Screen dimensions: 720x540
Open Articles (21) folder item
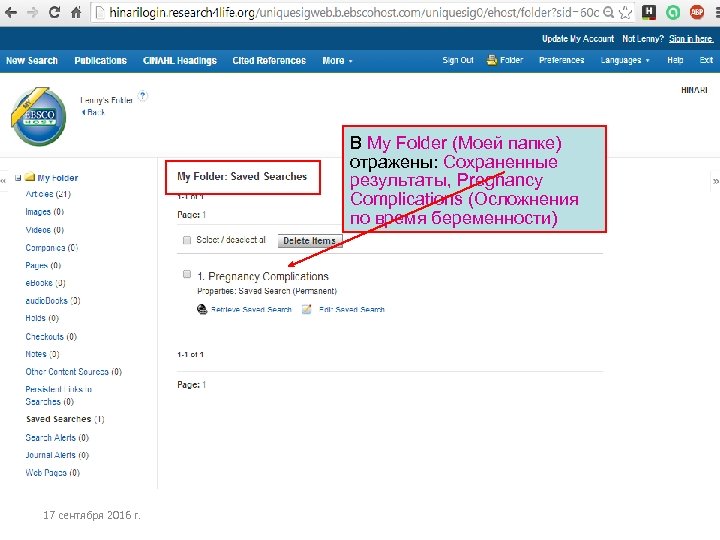click(x=48, y=194)
